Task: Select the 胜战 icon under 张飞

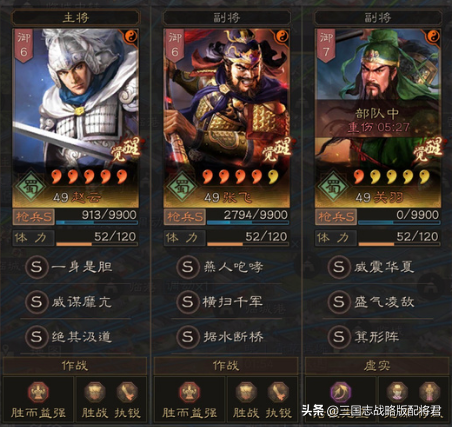Action: tap(246, 392)
